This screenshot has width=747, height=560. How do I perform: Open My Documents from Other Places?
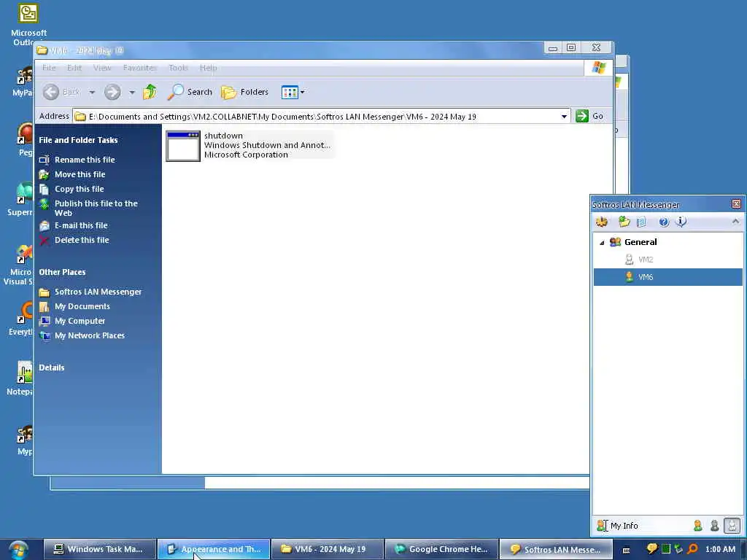pyautogui.click(x=82, y=307)
